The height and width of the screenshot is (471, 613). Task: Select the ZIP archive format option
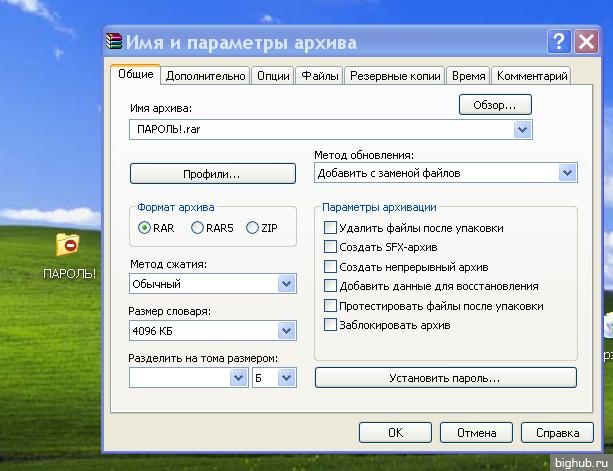click(x=252, y=228)
